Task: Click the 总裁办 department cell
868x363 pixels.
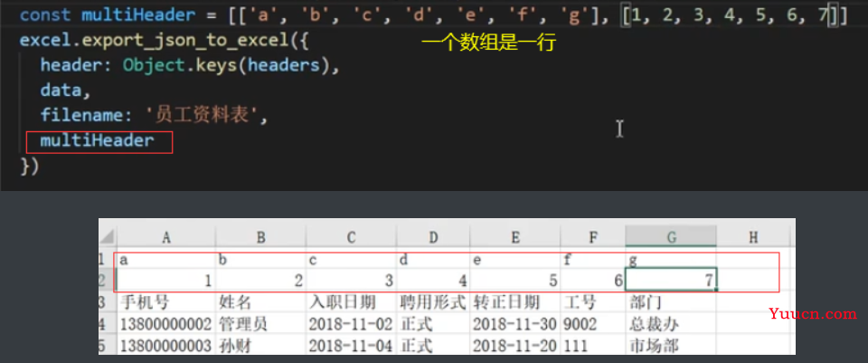Action: (x=671, y=324)
